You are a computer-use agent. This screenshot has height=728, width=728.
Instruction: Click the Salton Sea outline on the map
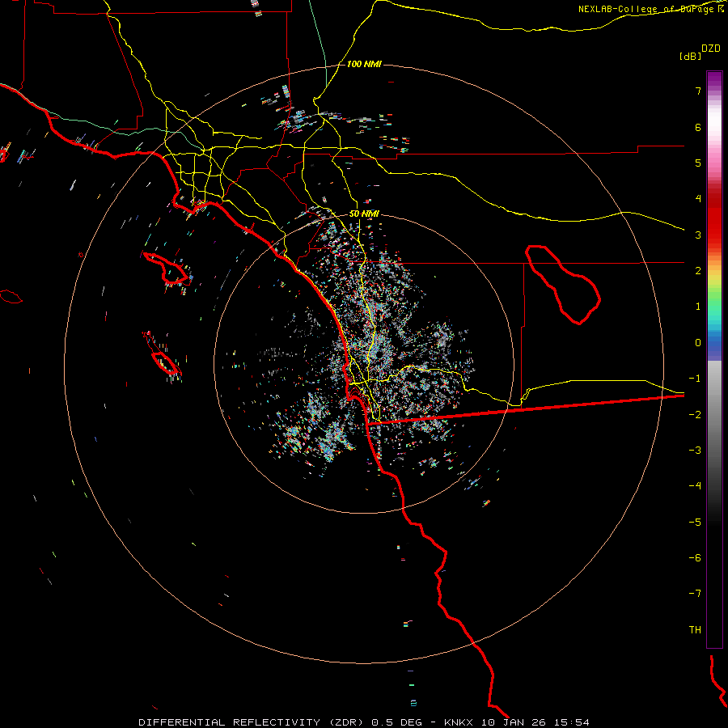563,284
